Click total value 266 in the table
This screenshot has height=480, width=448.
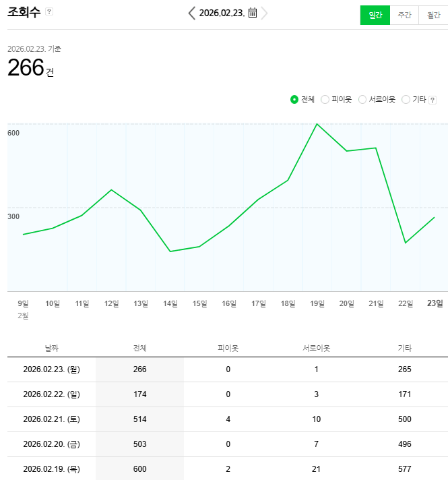[140, 369]
